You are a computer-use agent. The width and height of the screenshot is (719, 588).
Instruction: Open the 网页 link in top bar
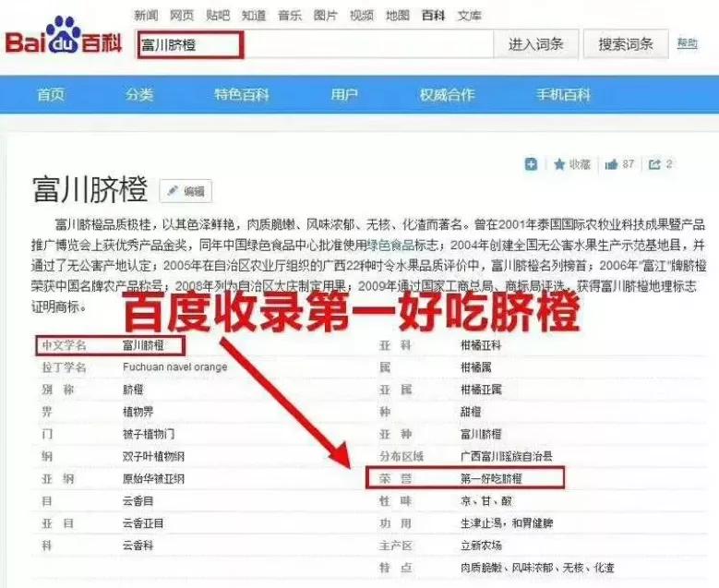(182, 16)
